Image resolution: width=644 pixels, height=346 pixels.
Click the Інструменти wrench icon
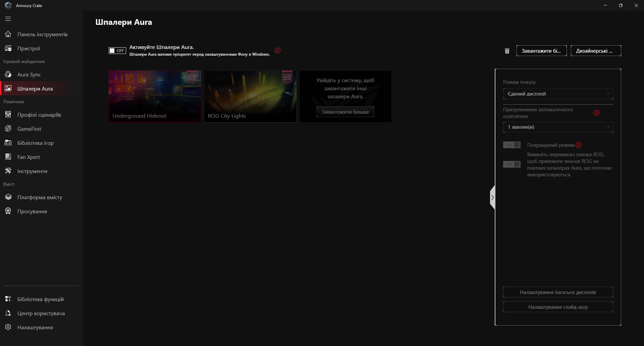[x=8, y=171]
